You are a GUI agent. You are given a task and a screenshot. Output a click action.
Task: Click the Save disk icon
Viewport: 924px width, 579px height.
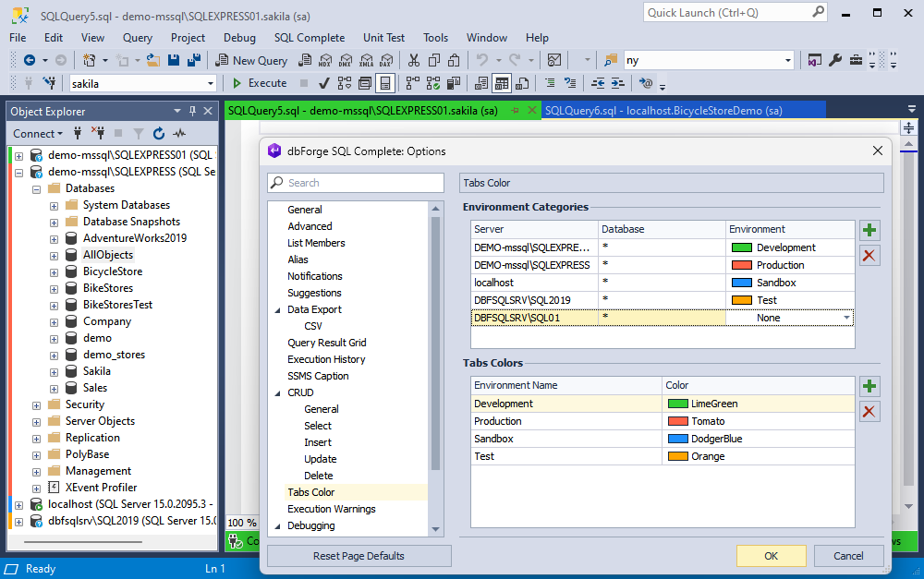click(174, 60)
